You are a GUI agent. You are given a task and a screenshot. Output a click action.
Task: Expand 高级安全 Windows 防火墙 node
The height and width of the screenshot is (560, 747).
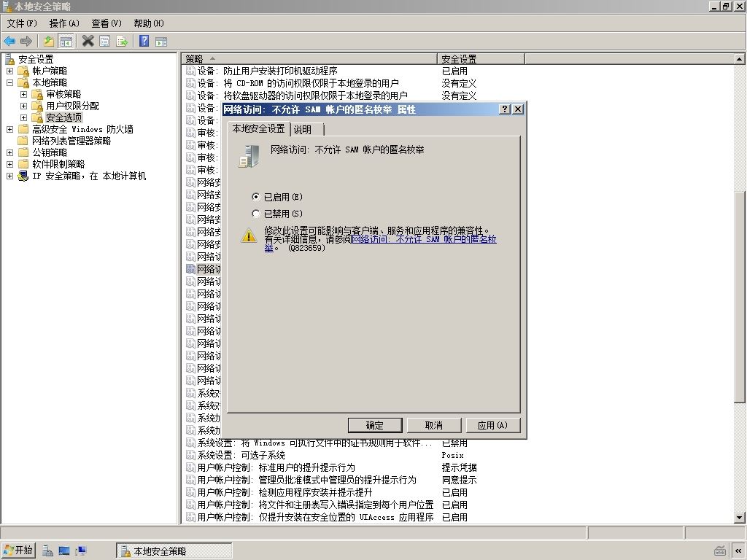pos(9,129)
